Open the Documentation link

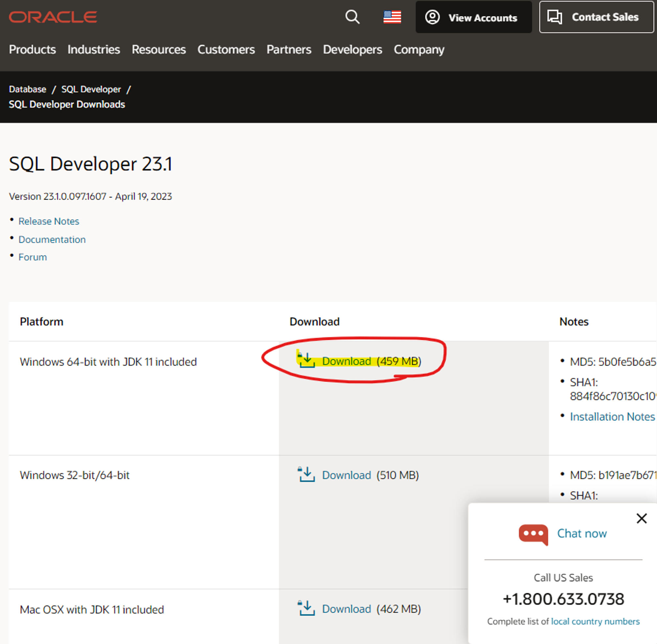[52, 240]
